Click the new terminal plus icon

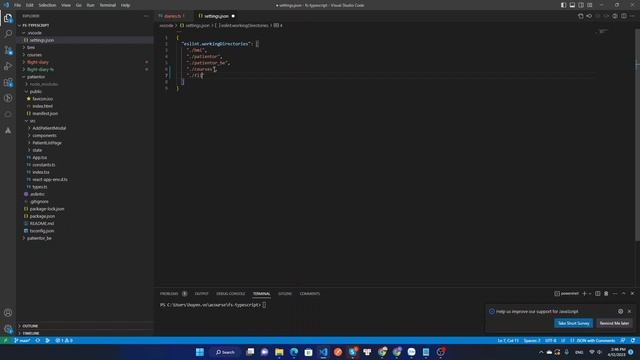tap(584, 293)
